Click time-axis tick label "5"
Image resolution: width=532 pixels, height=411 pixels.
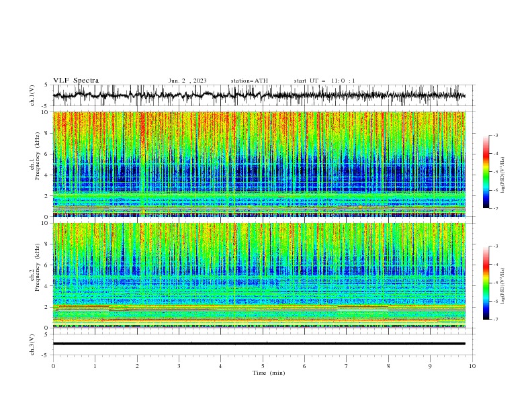click(x=263, y=366)
